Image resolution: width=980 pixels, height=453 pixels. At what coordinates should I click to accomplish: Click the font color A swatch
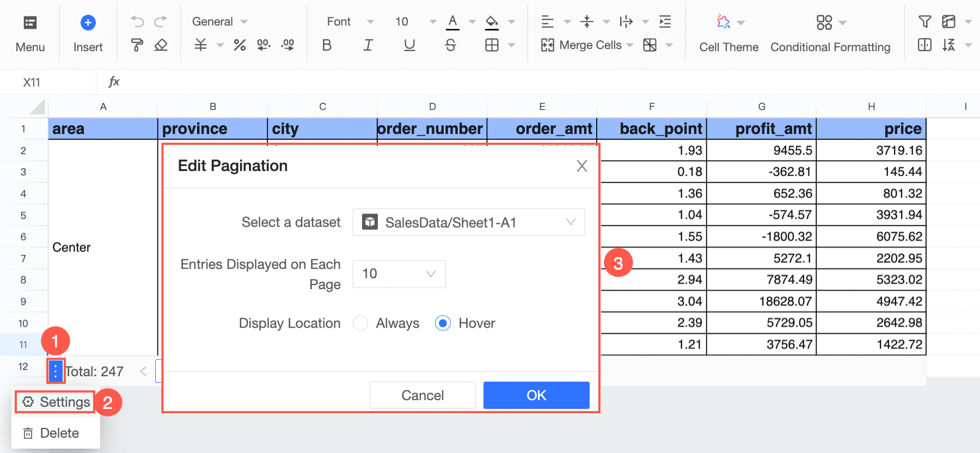pos(452,22)
